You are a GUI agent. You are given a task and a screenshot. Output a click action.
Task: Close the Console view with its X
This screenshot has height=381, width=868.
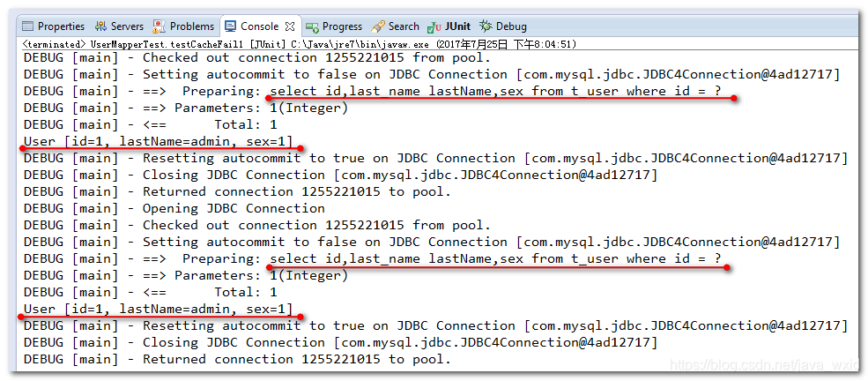(x=290, y=26)
